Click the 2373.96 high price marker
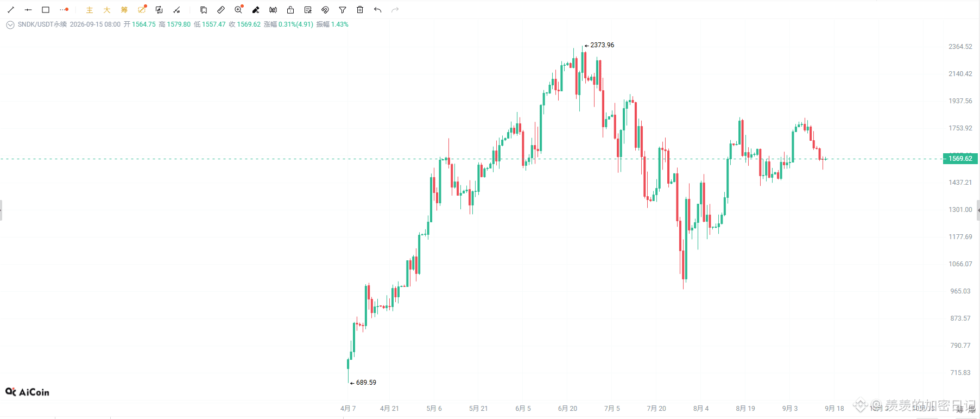The width and height of the screenshot is (980, 419). [599, 45]
